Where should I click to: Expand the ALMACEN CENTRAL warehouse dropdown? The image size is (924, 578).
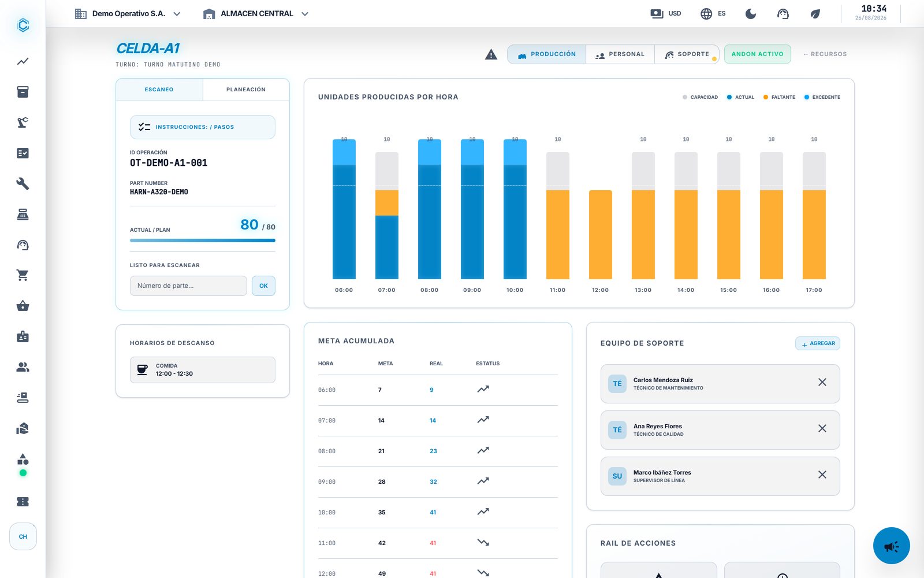pos(256,14)
